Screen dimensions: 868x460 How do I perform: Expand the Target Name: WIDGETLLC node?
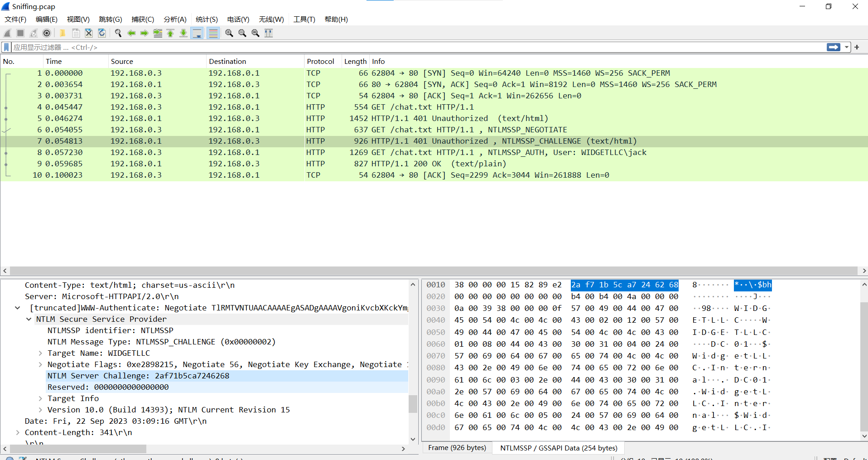coord(40,353)
